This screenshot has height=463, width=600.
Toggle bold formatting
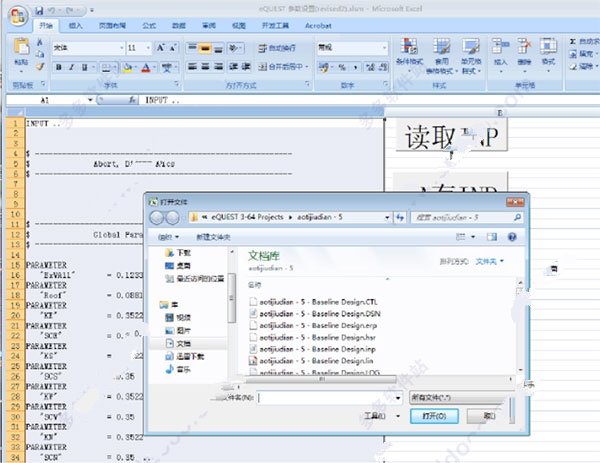59,68
